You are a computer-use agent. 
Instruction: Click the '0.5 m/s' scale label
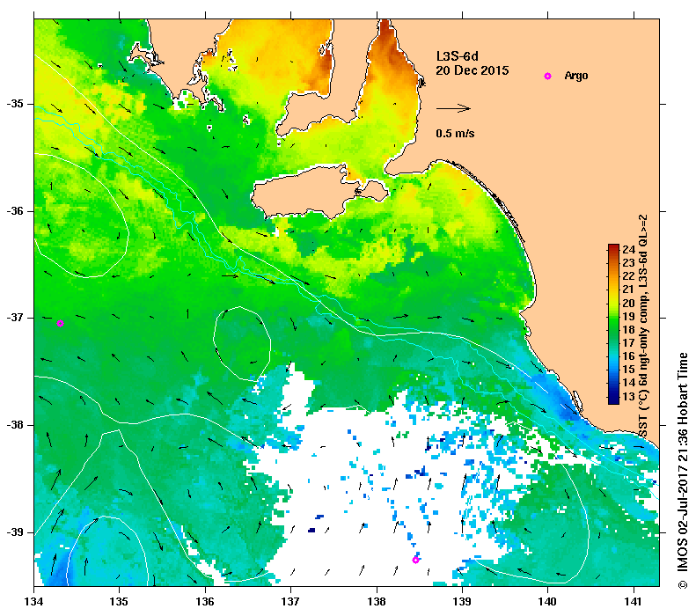pos(455,133)
